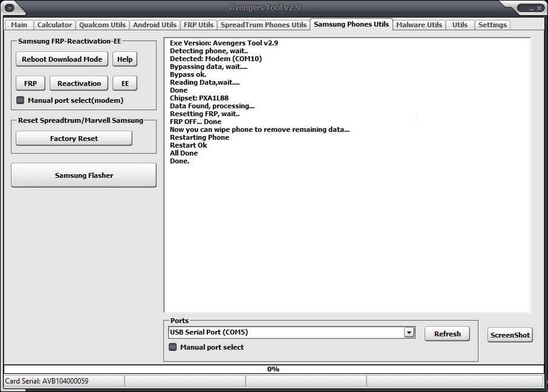Open the Settings tab

tap(492, 25)
